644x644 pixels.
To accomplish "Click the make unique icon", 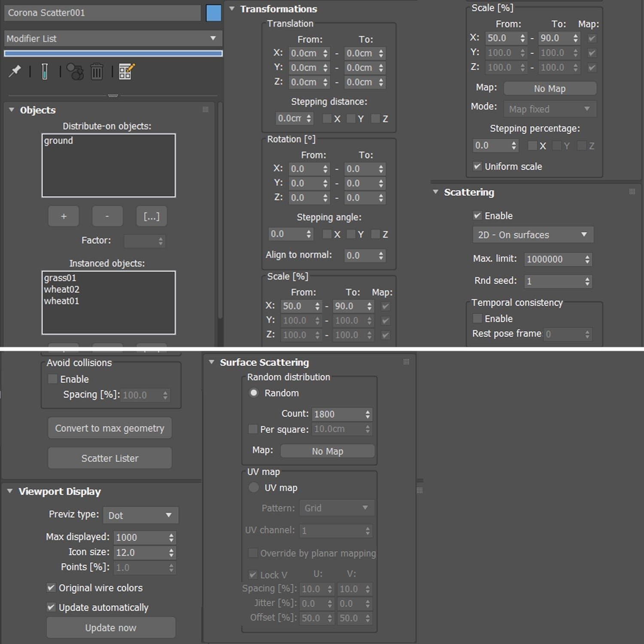I will [x=76, y=72].
